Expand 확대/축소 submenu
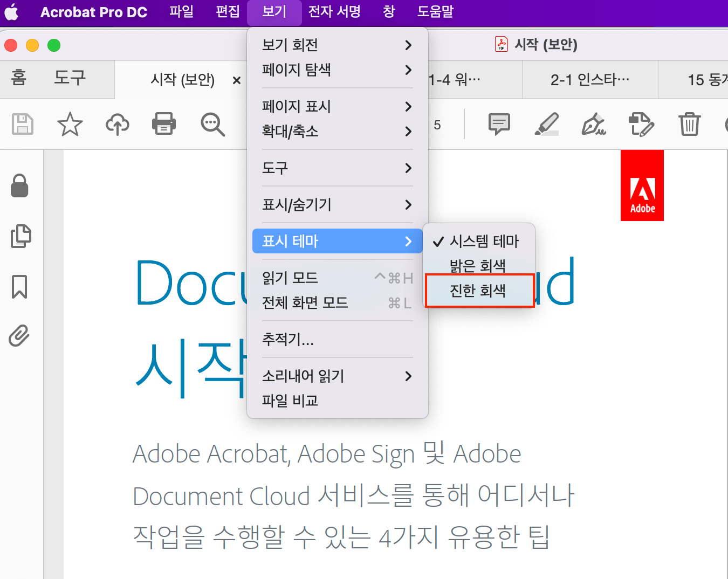Viewport: 728px width, 579px height. [x=338, y=131]
